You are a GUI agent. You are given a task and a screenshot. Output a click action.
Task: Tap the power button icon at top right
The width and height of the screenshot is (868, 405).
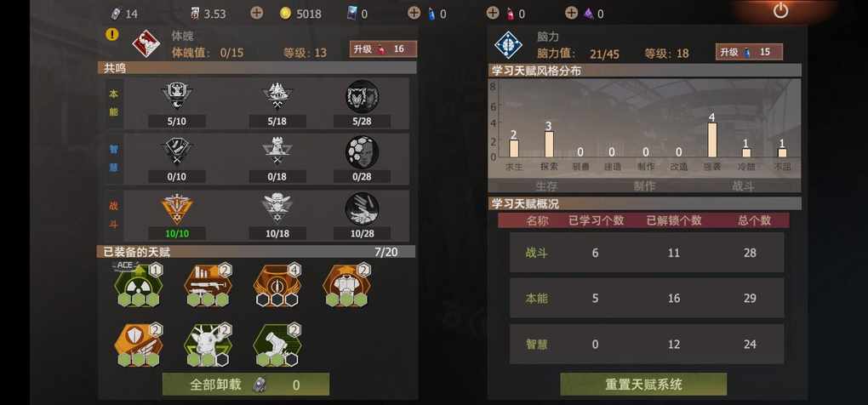point(780,10)
